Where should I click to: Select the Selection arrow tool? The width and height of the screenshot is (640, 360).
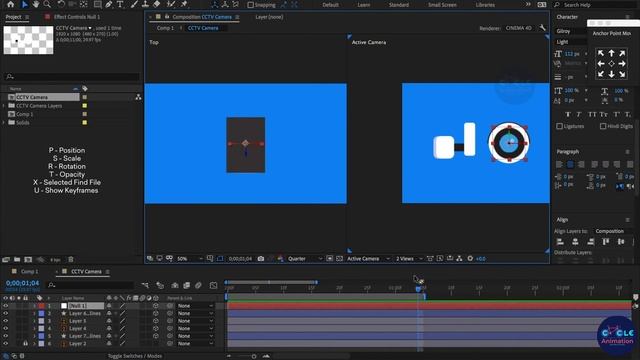coord(24,4)
